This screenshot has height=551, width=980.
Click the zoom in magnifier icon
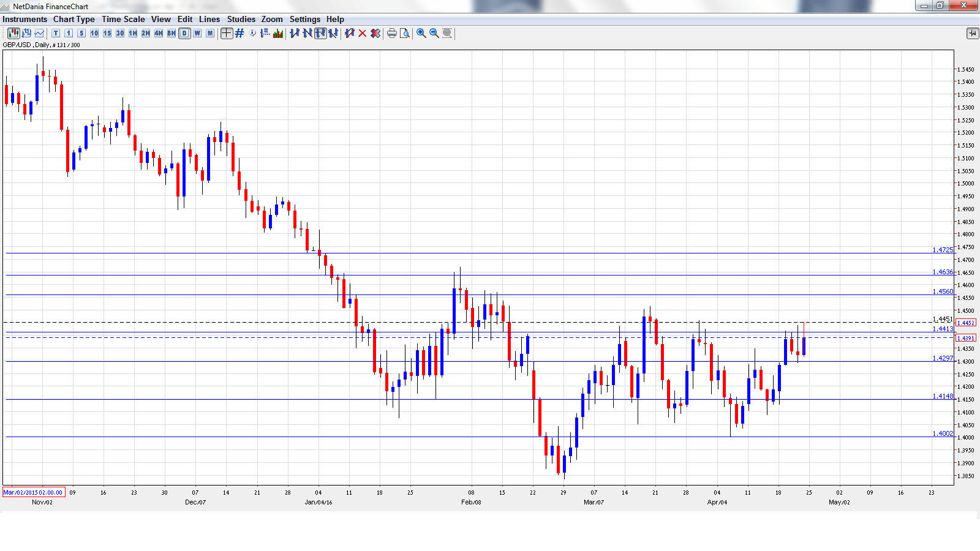pos(421,33)
